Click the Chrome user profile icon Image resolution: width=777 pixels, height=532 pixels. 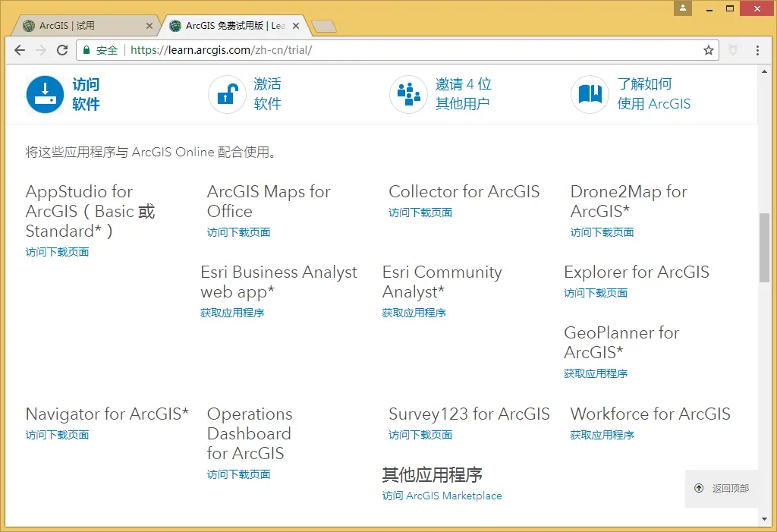(682, 8)
